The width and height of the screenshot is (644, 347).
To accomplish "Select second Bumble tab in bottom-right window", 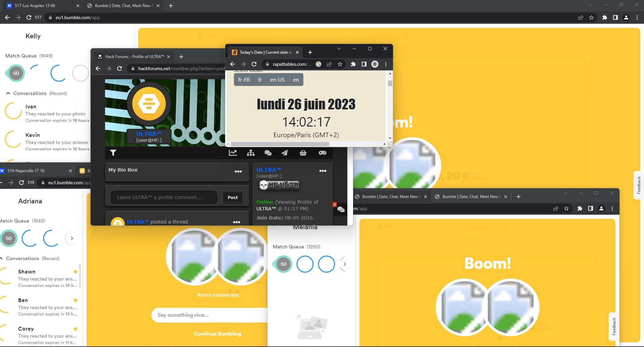I will pyautogui.click(x=471, y=197).
